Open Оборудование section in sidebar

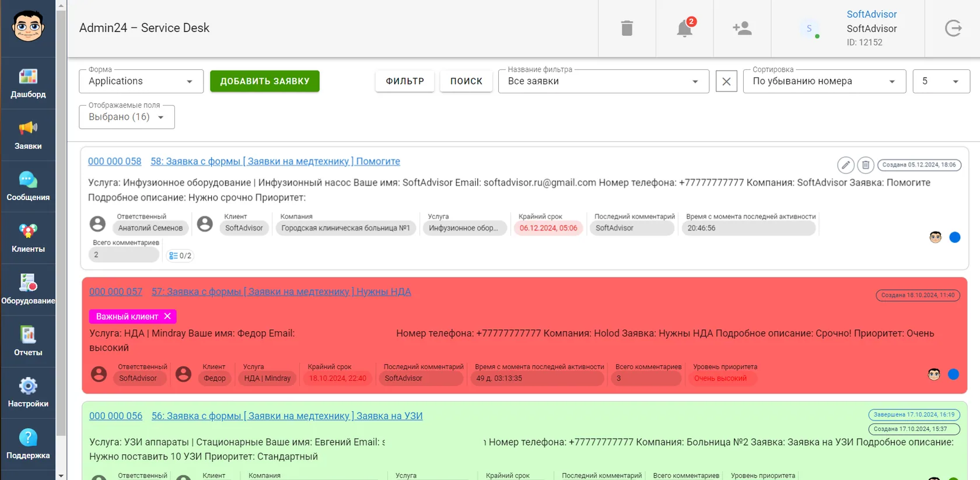28,290
